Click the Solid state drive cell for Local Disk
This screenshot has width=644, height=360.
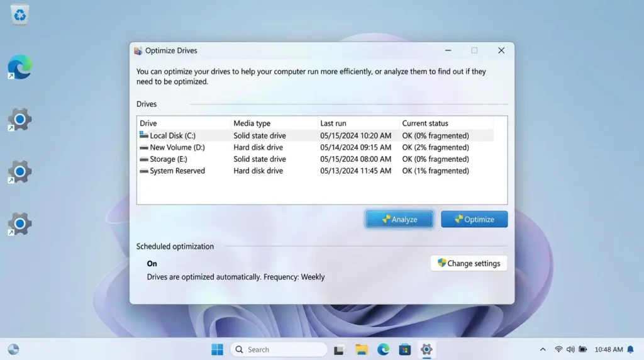pos(260,135)
